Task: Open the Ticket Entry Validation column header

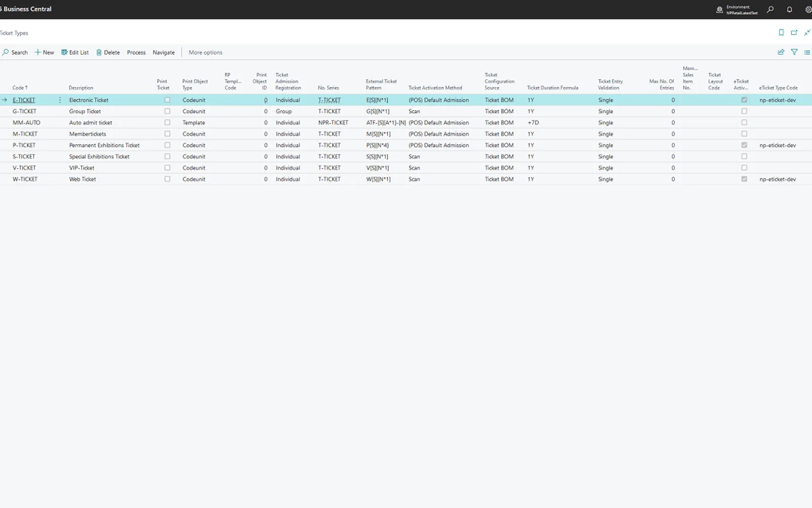Action: (x=610, y=84)
